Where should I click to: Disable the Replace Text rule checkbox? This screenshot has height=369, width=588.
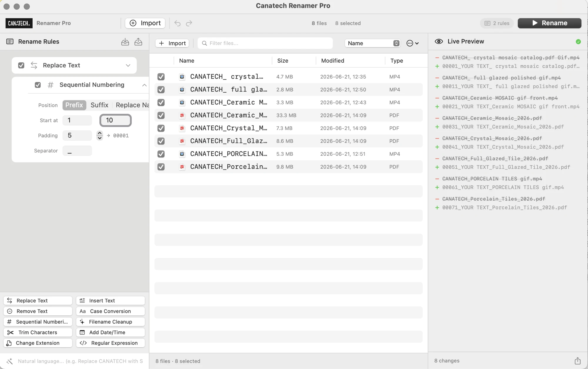21,65
